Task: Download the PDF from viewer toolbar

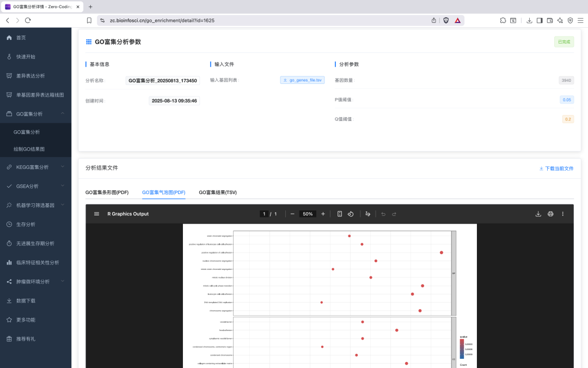Action: click(538, 214)
